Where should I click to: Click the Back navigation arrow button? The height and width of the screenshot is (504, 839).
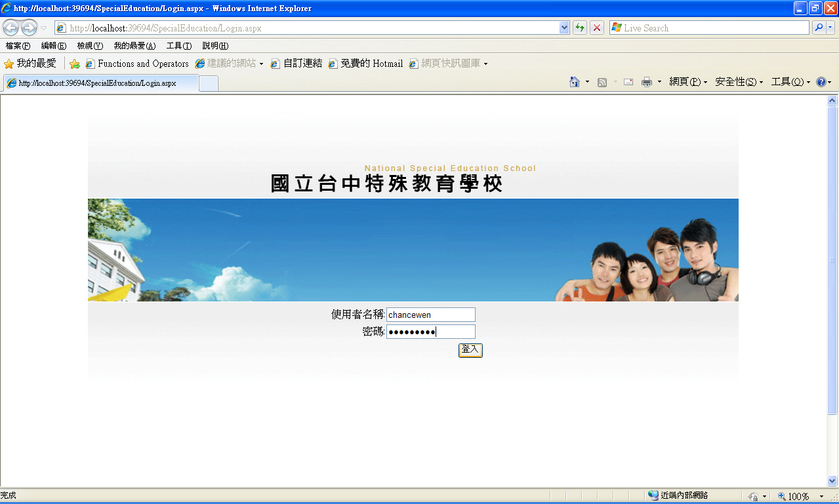11,28
